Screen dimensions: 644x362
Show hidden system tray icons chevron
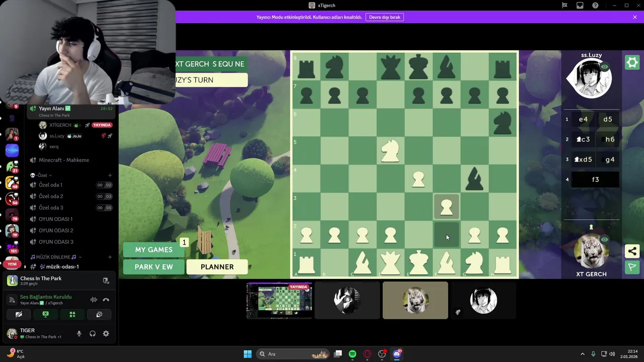[583, 354]
